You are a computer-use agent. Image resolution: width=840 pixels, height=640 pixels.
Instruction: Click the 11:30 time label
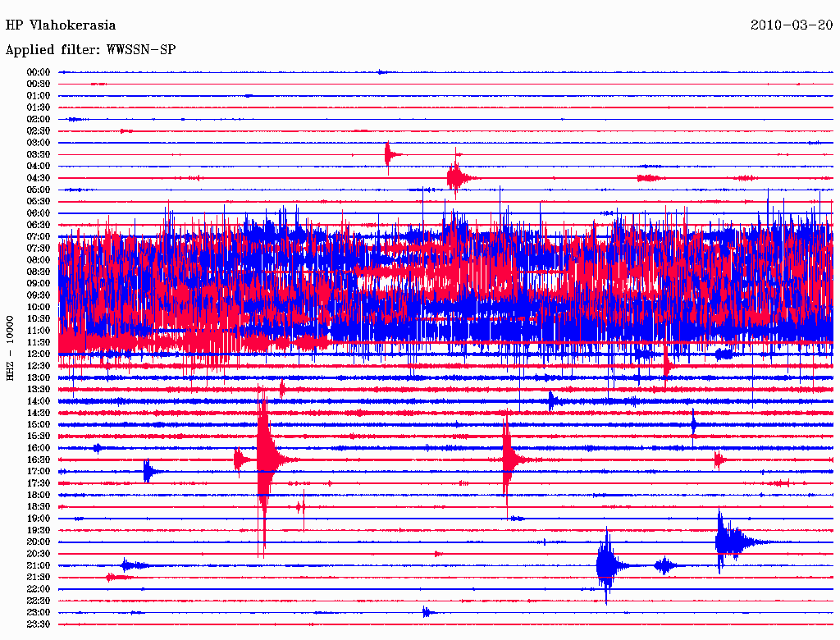39,342
